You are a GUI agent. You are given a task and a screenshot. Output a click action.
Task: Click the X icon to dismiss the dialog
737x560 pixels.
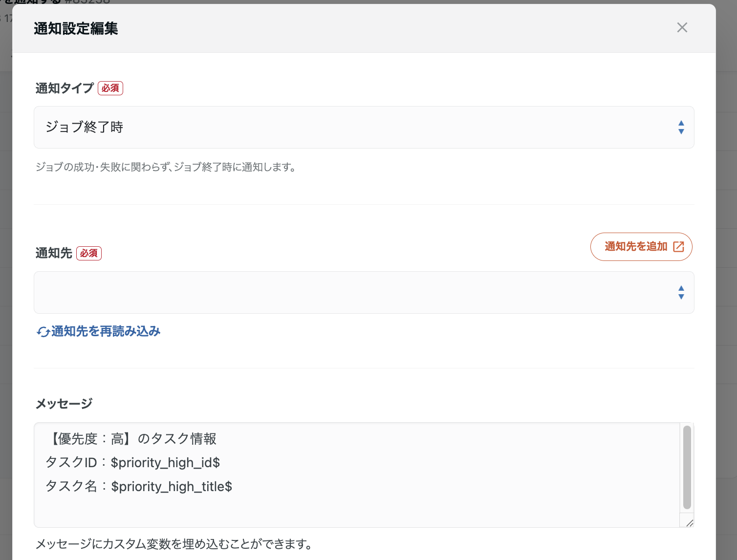tap(682, 27)
